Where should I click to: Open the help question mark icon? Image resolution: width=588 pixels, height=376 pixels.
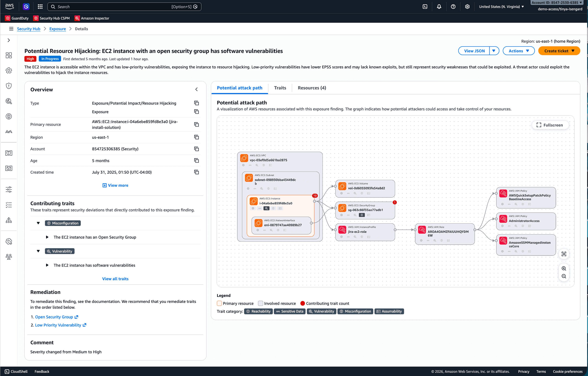pos(453,7)
